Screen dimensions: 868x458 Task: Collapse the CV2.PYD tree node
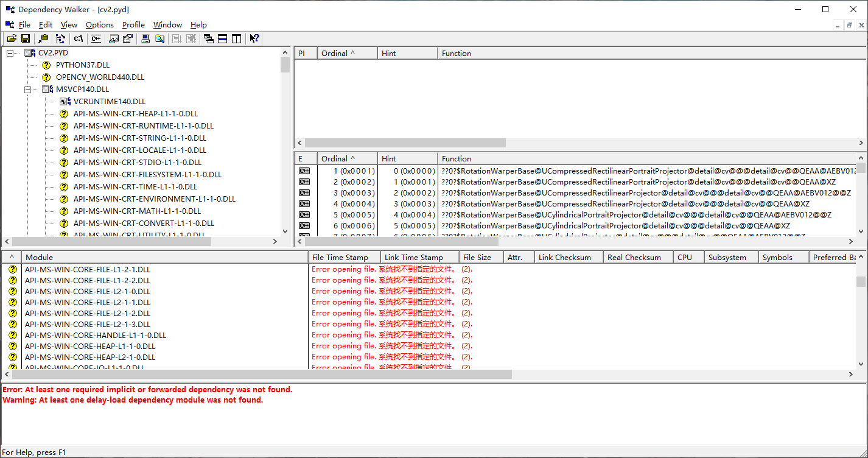10,53
